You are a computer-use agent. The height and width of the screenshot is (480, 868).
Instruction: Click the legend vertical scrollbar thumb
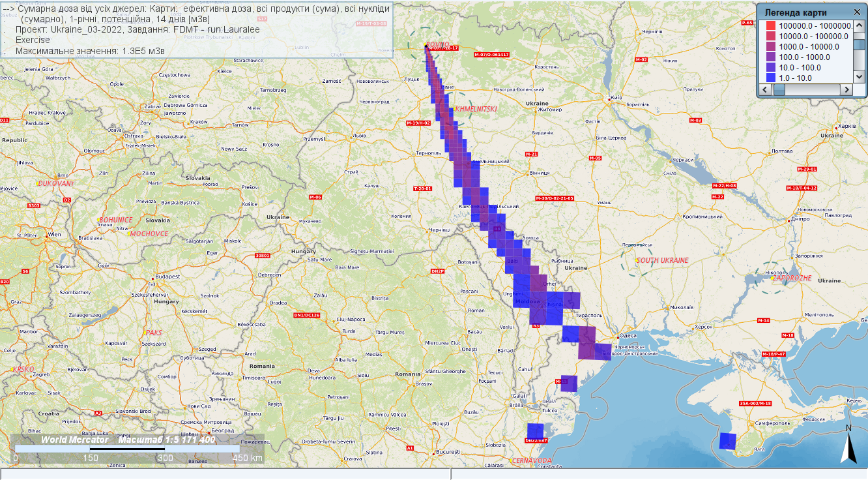click(858, 43)
